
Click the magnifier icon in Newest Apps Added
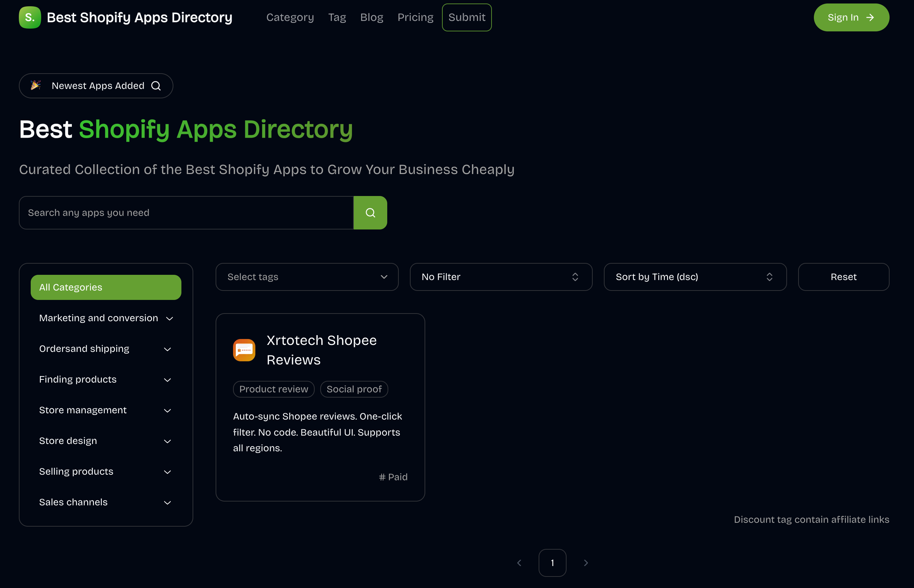pyautogui.click(x=156, y=85)
